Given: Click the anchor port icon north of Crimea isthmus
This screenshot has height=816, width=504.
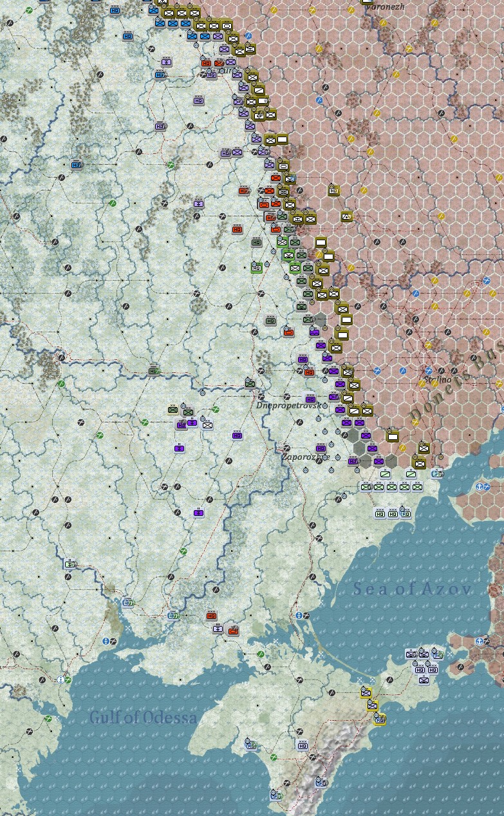Looking at the screenshot, I should tap(299, 616).
